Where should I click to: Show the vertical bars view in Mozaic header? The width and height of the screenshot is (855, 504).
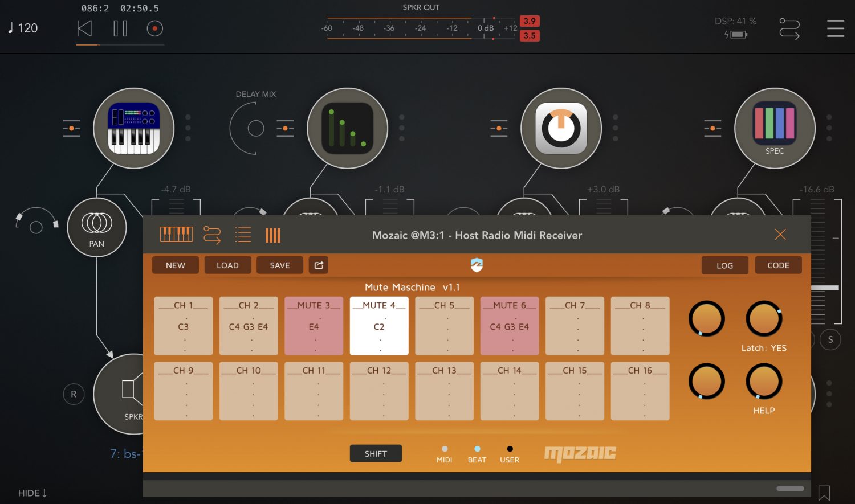pyautogui.click(x=273, y=235)
